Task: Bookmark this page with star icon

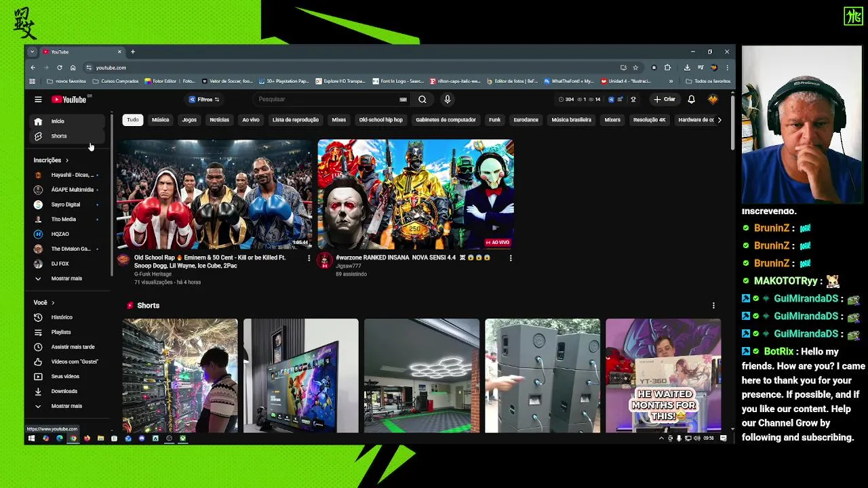Action: [635, 68]
